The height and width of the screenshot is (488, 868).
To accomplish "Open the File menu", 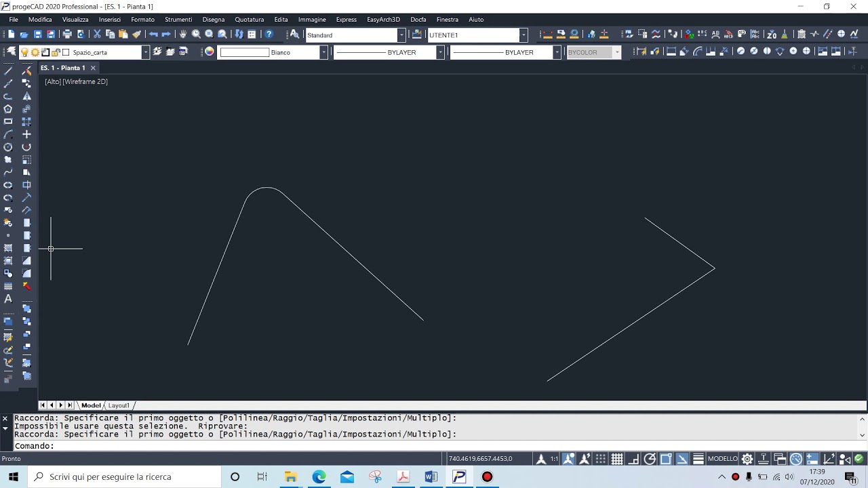I will pyautogui.click(x=13, y=20).
